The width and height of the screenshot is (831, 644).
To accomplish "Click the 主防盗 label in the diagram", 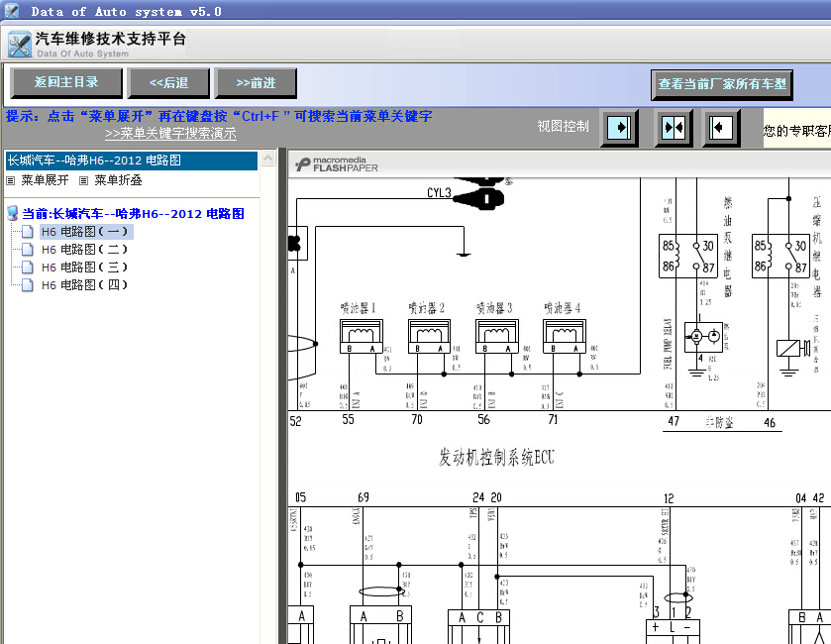I will 720,422.
